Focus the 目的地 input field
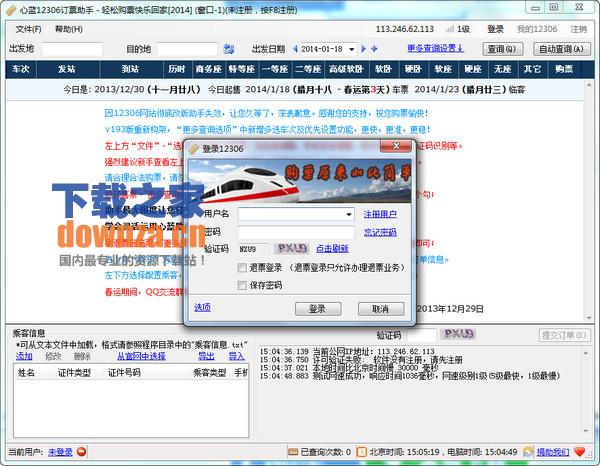Screen dimensions: 600x466 point(188,49)
